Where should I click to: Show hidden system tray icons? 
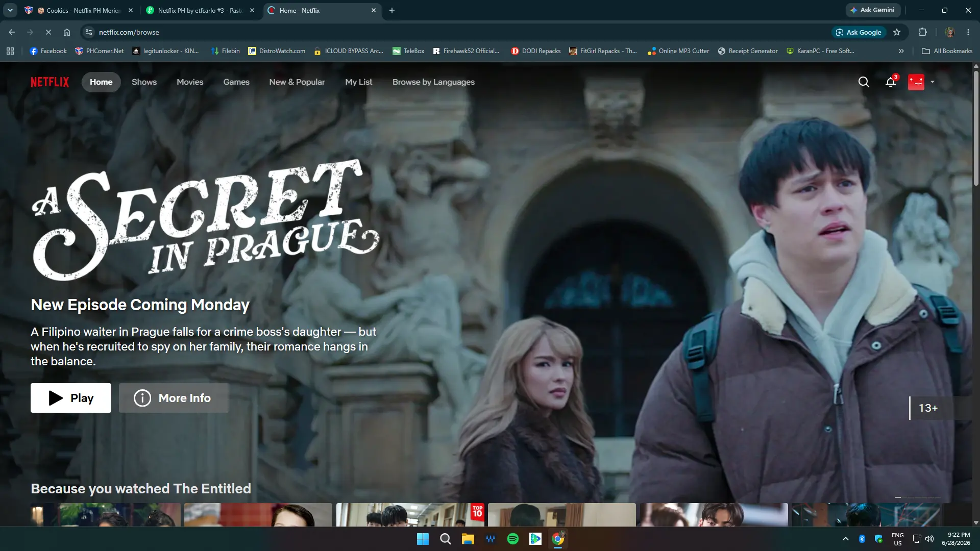(845, 539)
